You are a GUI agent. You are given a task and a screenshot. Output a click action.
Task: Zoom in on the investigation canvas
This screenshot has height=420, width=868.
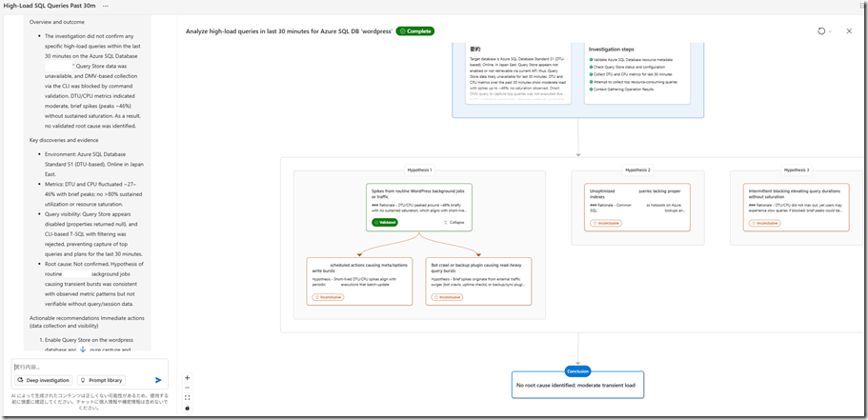click(187, 377)
